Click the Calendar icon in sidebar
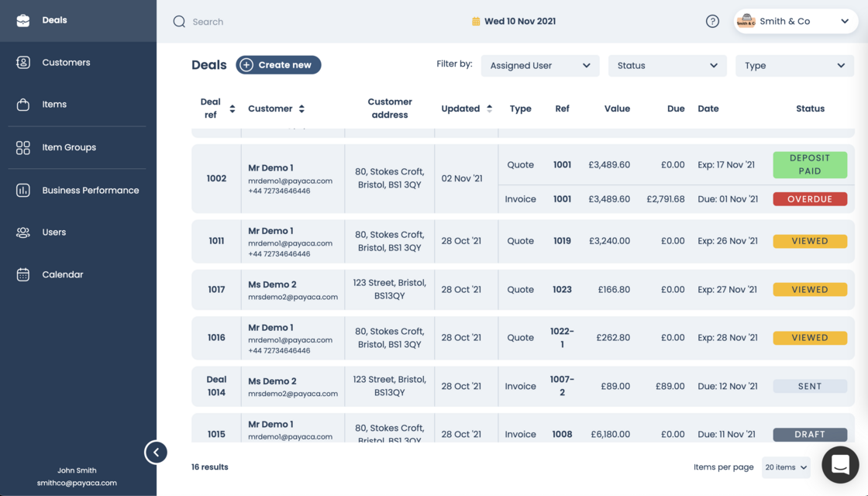 [23, 274]
